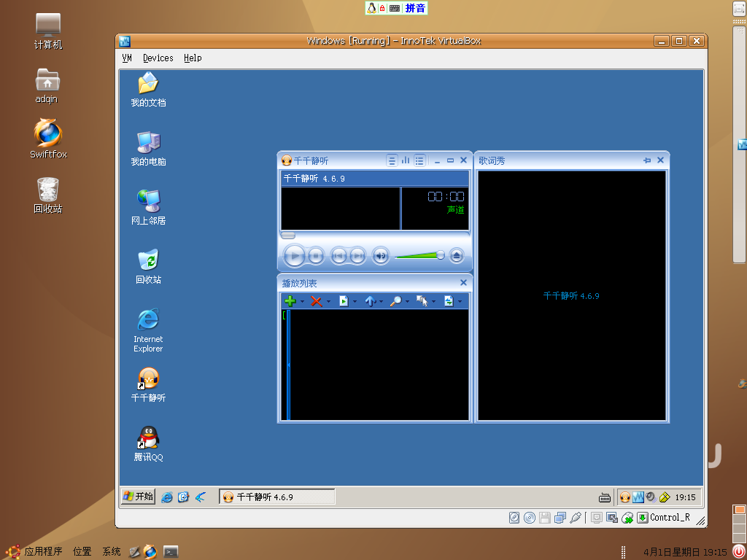Click the green 声道 channel label
Screen dimensions: 747x560
(x=455, y=209)
